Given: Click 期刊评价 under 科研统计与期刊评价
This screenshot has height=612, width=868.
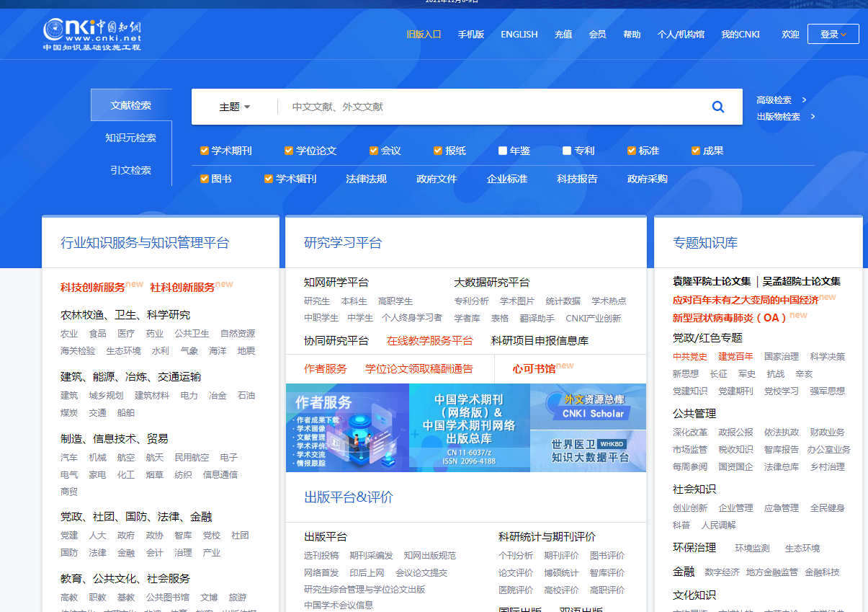Looking at the screenshot, I should [561, 555].
